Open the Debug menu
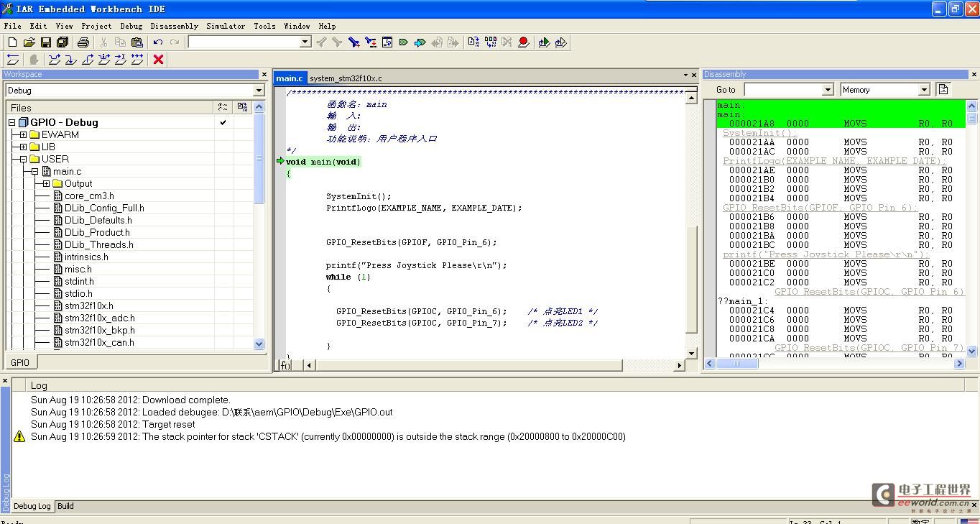 (131, 26)
